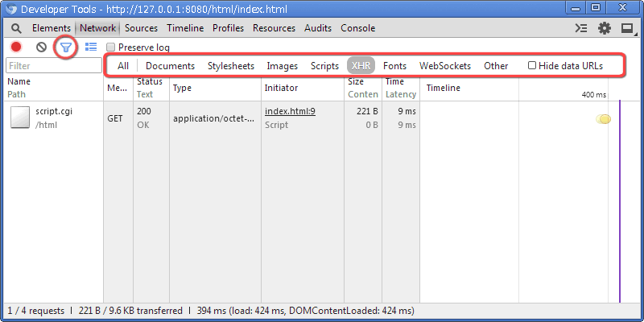Click the dock to main window icon
Image resolution: width=644 pixels, height=322 pixels.
point(627,29)
